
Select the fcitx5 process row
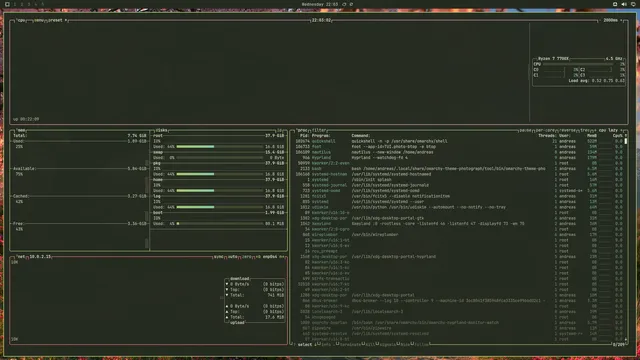pyautogui.click(x=458, y=196)
